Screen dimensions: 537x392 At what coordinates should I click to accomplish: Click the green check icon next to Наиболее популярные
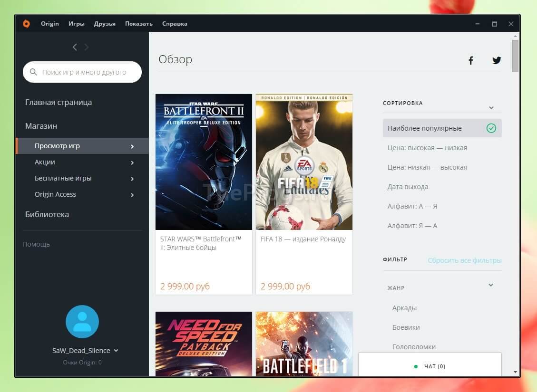[491, 128]
